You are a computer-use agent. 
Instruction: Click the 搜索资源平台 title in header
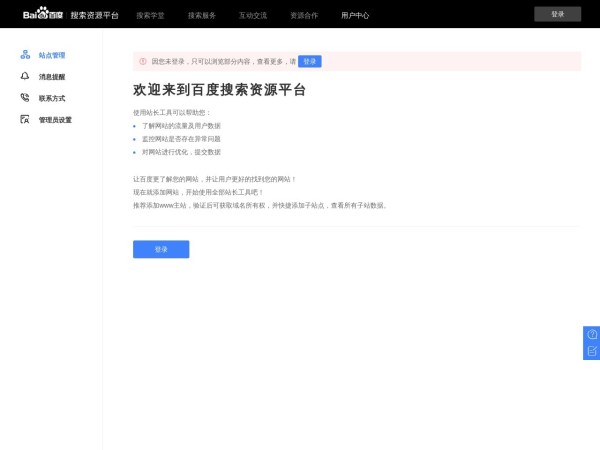(94, 16)
